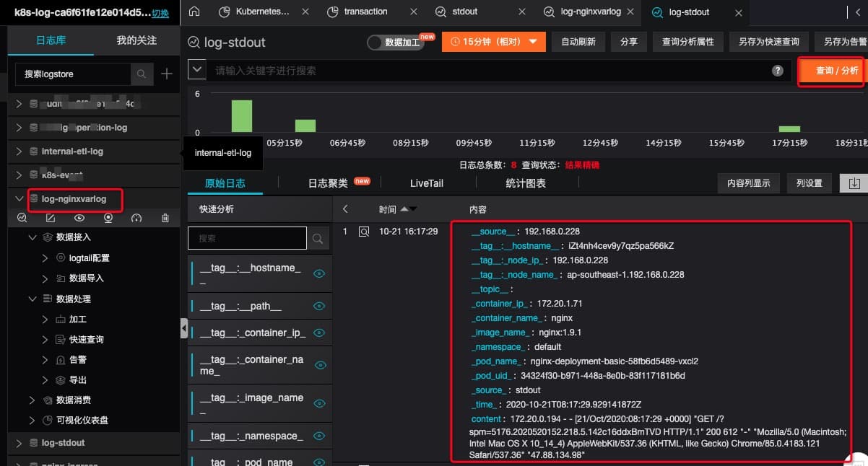Expand the internal-etl-log logstore
868x466 pixels.
coord(19,151)
